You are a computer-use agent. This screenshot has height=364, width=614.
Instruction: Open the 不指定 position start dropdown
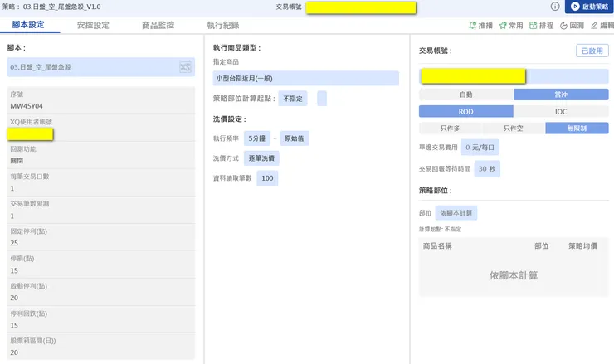click(x=293, y=99)
